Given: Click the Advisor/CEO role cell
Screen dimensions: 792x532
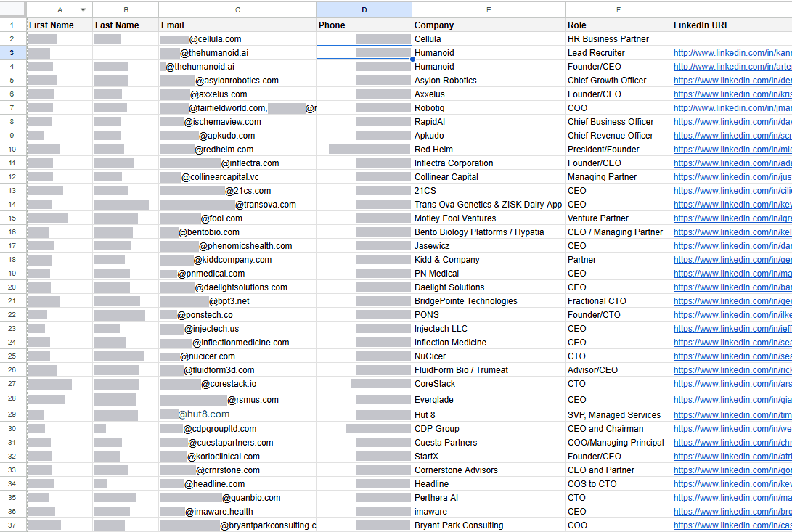Looking at the screenshot, I should pos(619,370).
